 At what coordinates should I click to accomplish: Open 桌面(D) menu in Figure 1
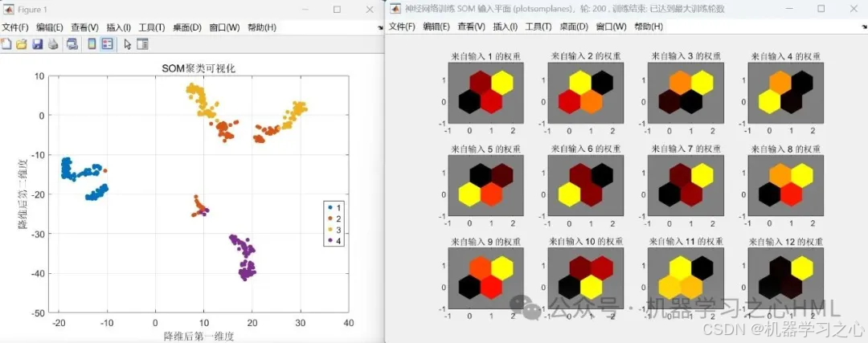(x=187, y=27)
